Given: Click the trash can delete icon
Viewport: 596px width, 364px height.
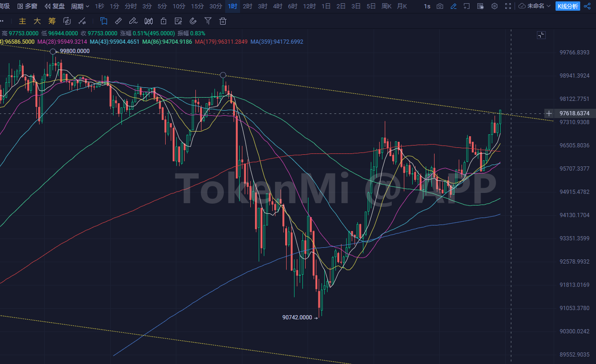Looking at the screenshot, I should [x=223, y=21].
